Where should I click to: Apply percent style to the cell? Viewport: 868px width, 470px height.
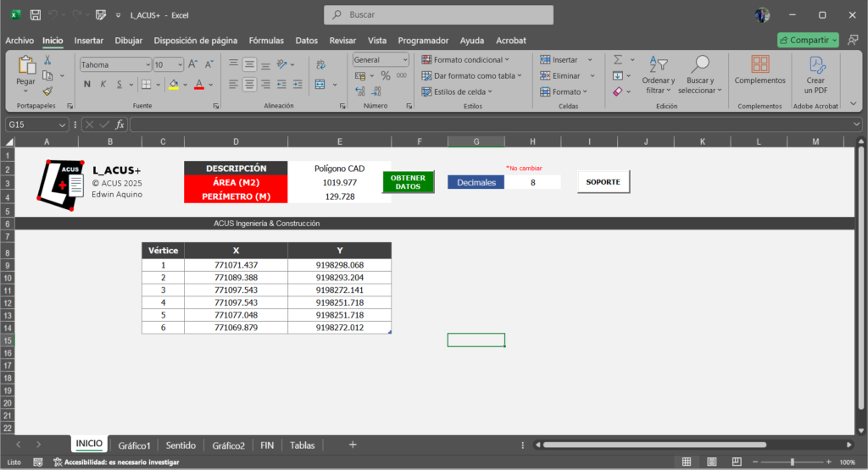click(x=386, y=75)
